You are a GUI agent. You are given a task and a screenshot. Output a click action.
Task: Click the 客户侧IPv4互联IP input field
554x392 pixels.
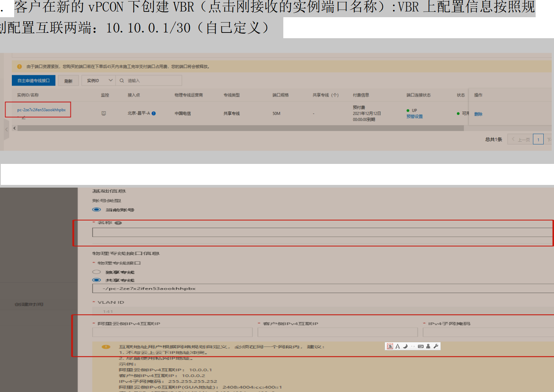tap(338, 332)
